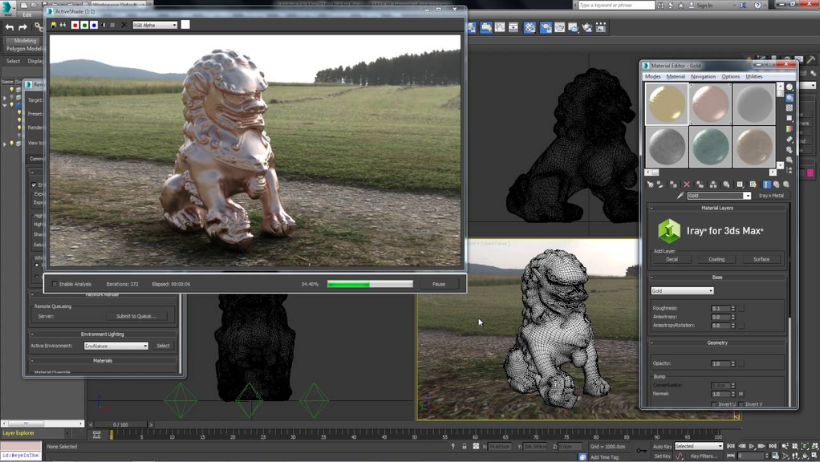820x462 pixels.
Task: Open the Navigation menu in Material Editor
Action: (x=703, y=76)
